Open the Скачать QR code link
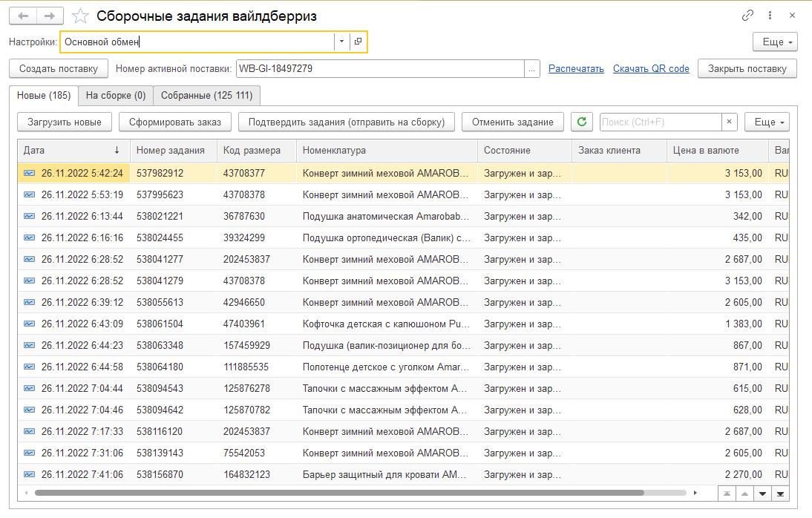812x518 pixels. click(651, 68)
